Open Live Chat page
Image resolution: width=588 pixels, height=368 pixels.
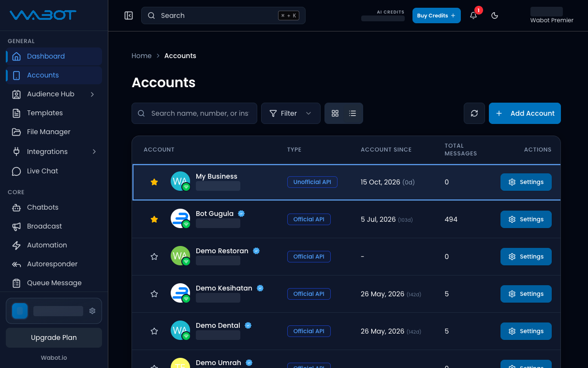coord(54,171)
